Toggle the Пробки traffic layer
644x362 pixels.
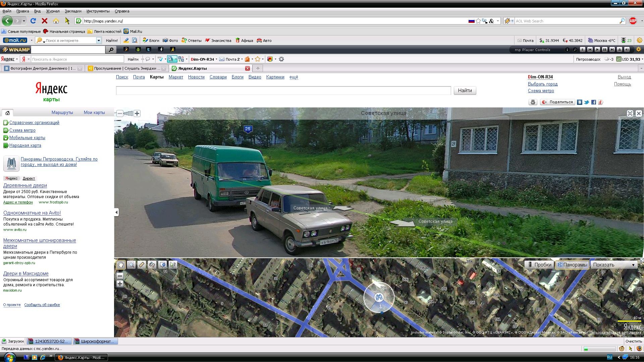540,265
